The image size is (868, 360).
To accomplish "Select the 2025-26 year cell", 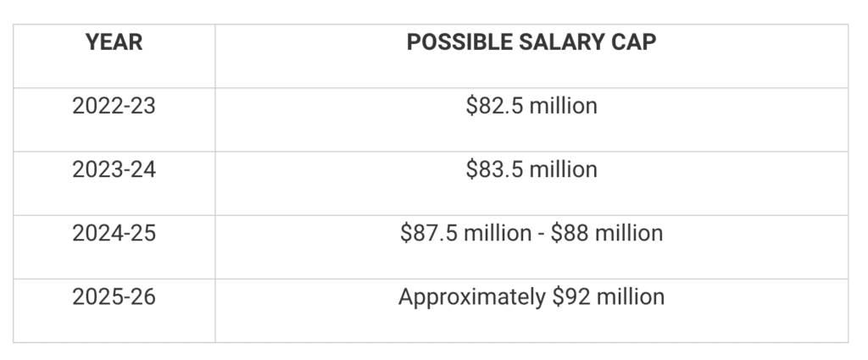I will click(114, 297).
